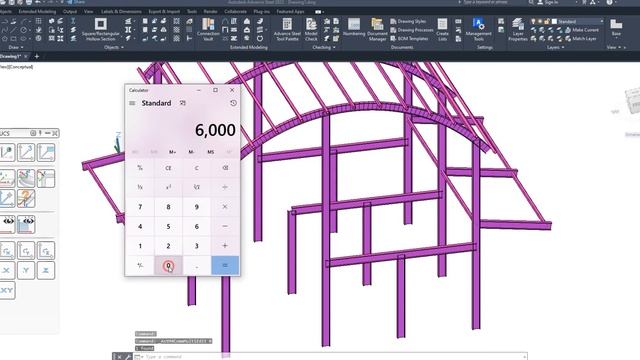Open Layer Properties

518,29
